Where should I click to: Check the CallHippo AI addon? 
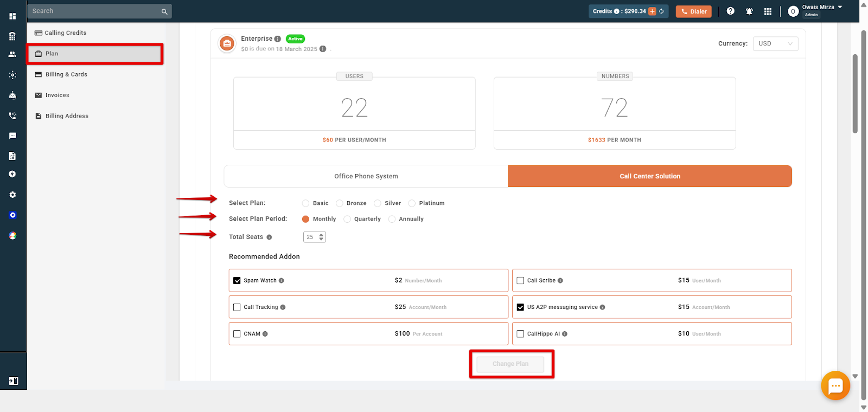520,334
